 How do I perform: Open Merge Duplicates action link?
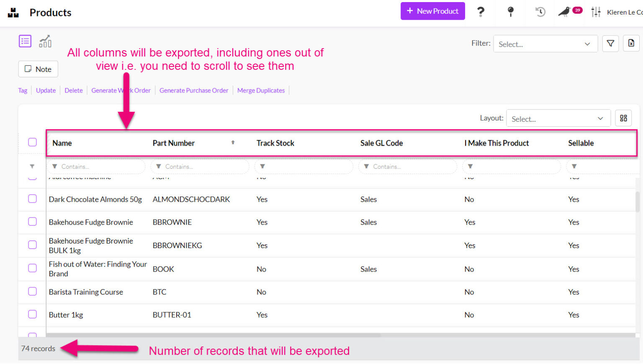click(261, 90)
